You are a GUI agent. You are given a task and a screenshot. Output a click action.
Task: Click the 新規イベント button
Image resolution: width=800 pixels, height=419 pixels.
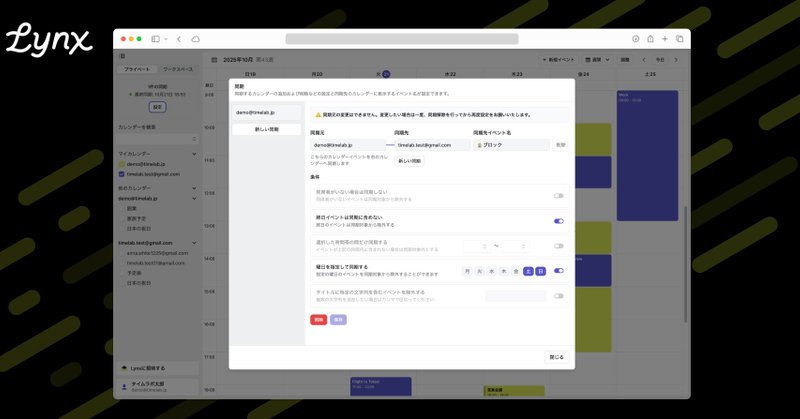(x=558, y=60)
